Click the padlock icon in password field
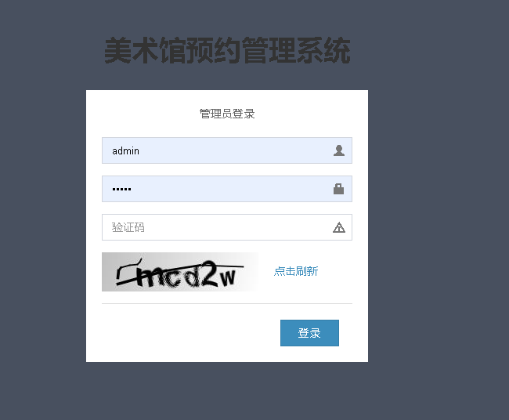 click(338, 189)
